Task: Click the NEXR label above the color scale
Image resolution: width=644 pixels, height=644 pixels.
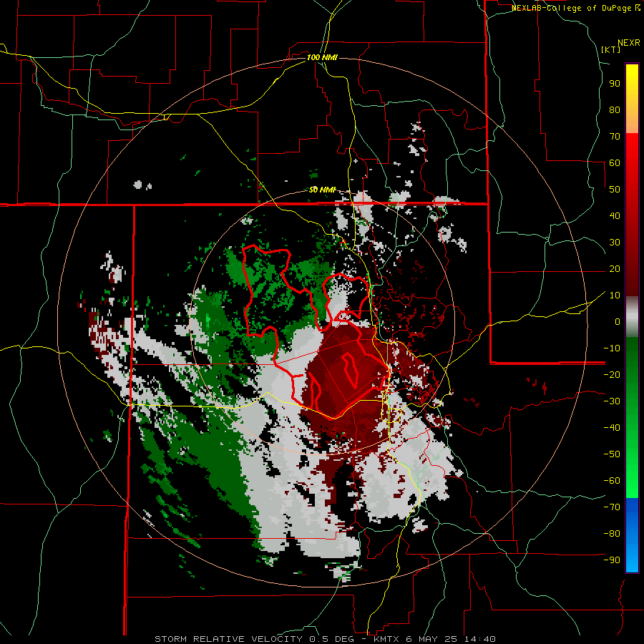Action: point(629,43)
